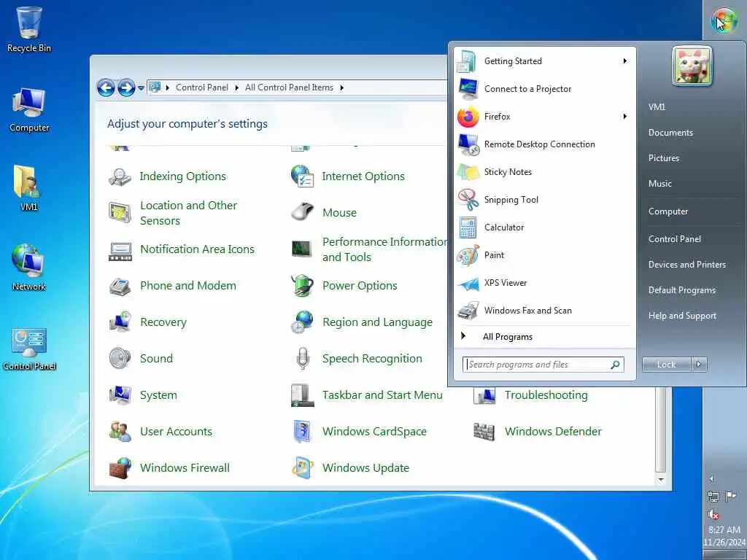Click the scrollbar down arrow in Control Panel

point(660,480)
